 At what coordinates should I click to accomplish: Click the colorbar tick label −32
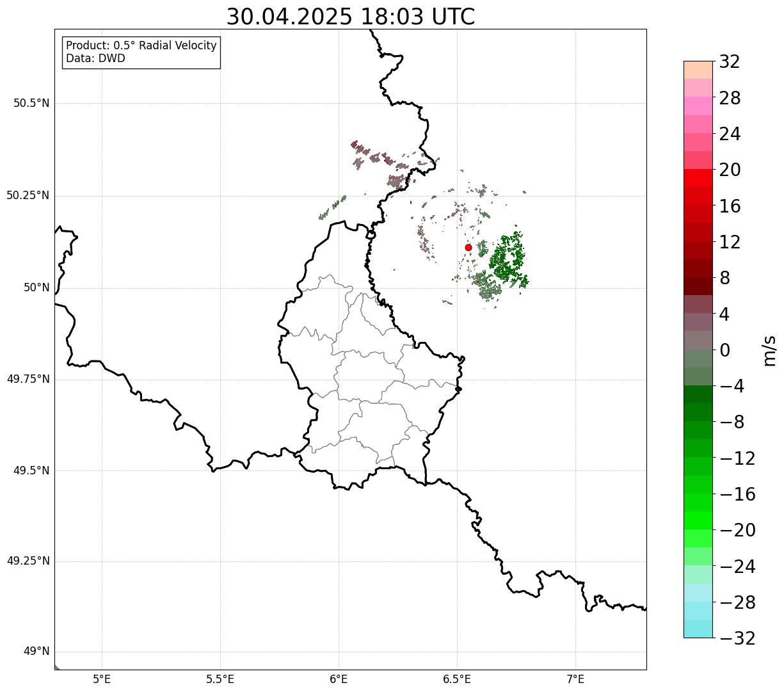click(x=737, y=638)
